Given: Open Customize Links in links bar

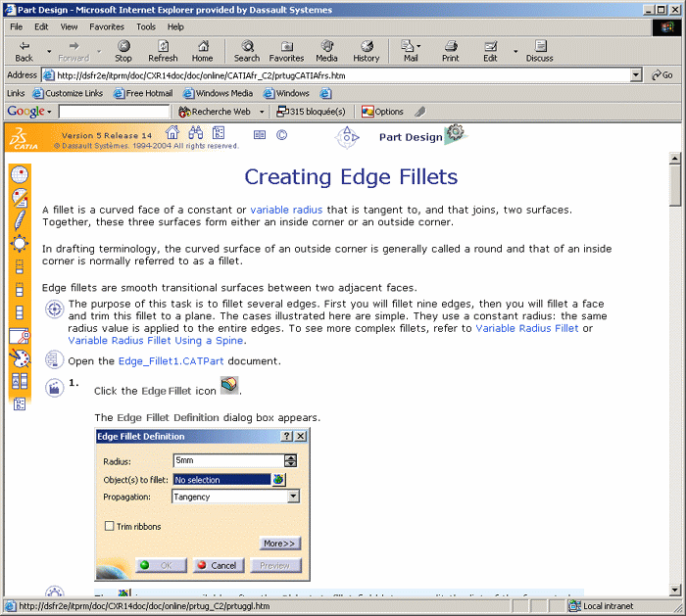Looking at the screenshot, I should click(68, 94).
